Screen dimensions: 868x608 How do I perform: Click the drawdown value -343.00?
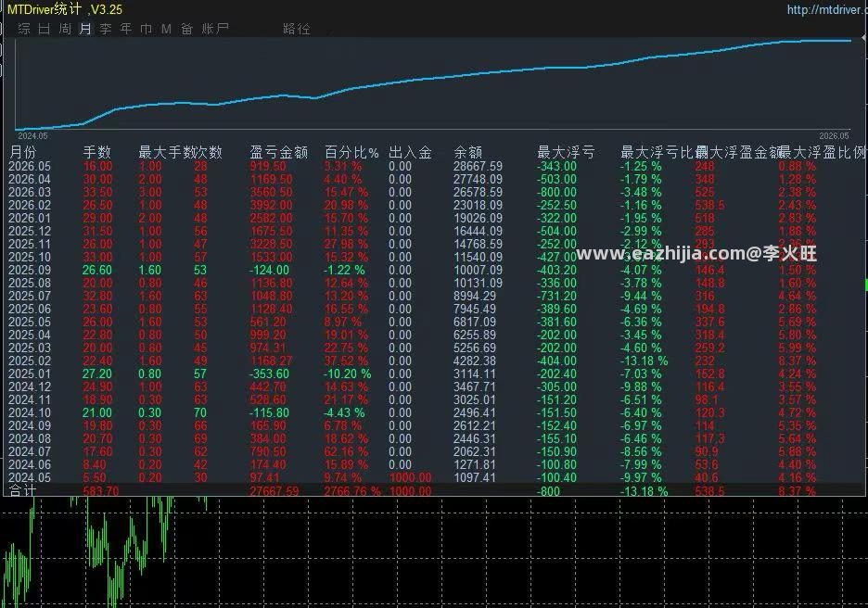(556, 166)
